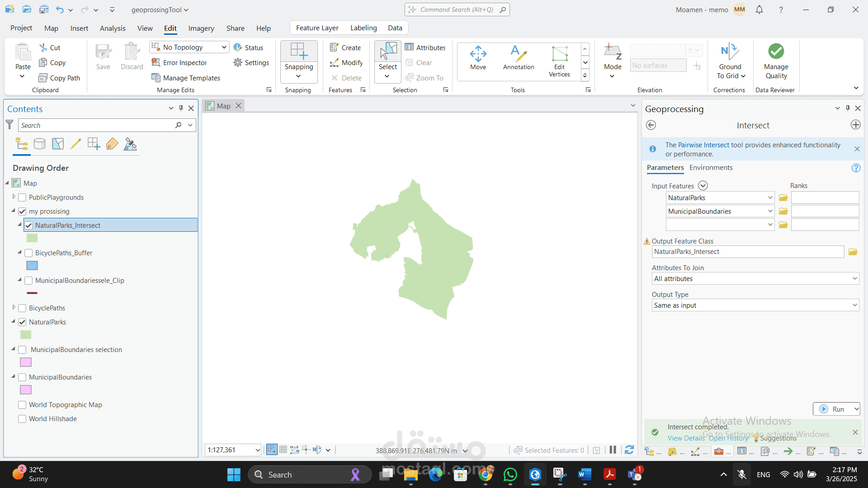Enable MunicipalBoundariessele_Clip layer
The image size is (868, 488).
[28, 281]
